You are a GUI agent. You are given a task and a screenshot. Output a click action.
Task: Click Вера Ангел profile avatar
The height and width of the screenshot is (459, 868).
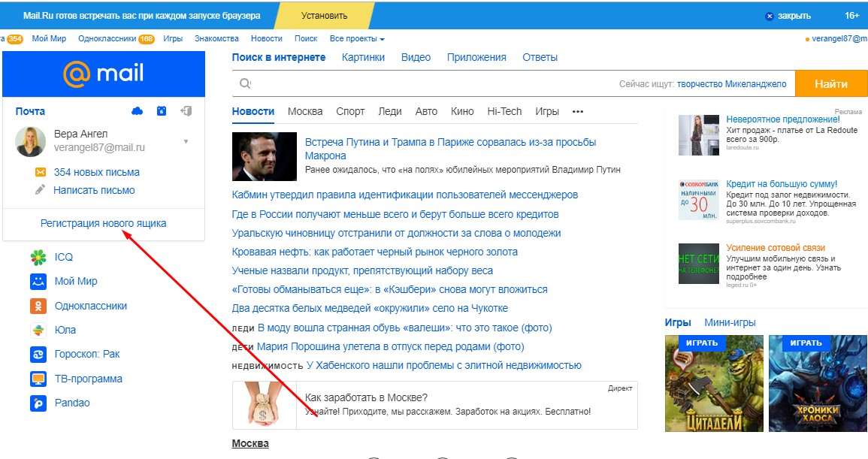tap(31, 141)
